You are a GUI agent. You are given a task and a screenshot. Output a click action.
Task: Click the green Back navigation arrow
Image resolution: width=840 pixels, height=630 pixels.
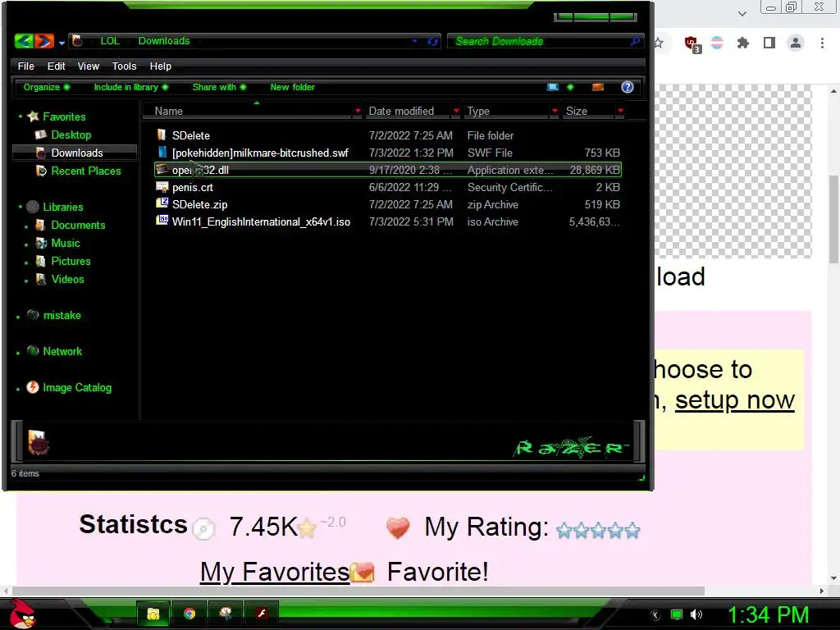(24, 41)
